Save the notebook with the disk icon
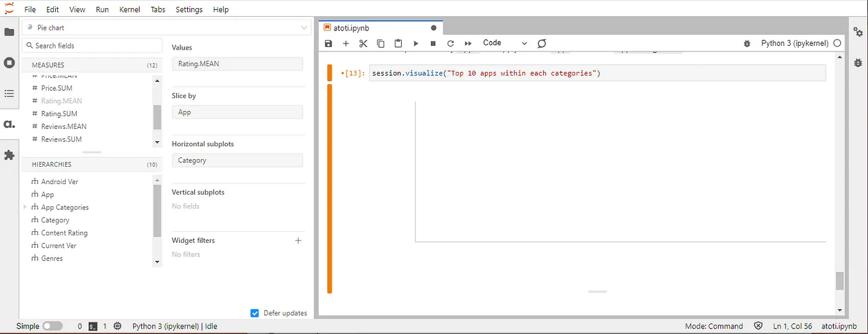This screenshot has height=334, width=868. 329,43
